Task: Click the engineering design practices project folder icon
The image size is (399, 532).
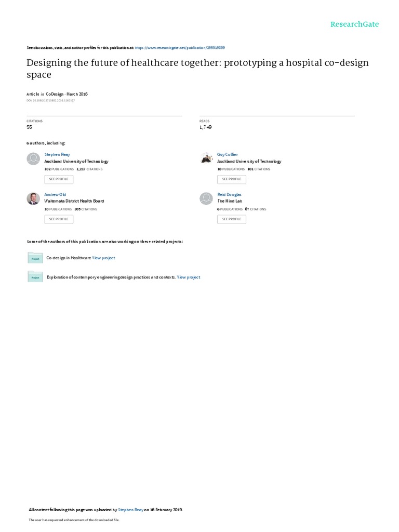Action: pyautogui.click(x=35, y=276)
